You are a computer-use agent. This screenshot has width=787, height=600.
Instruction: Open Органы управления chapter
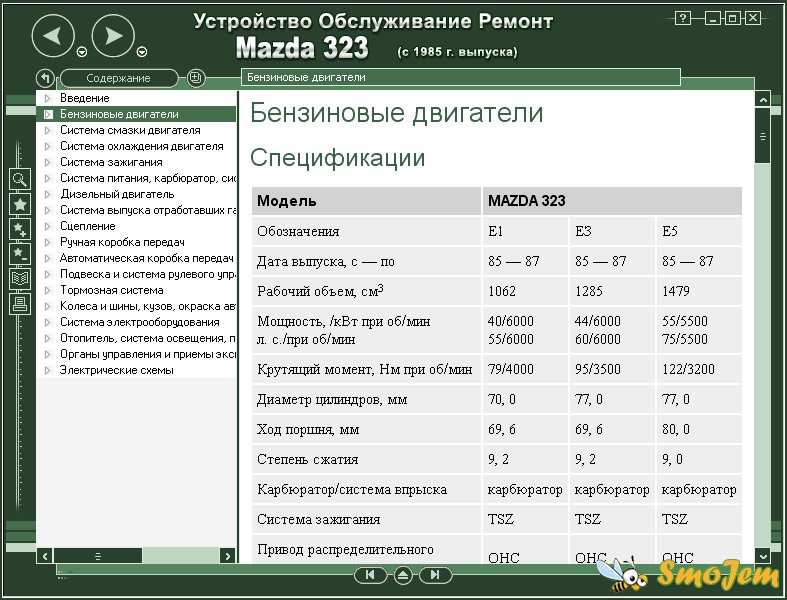coord(148,354)
